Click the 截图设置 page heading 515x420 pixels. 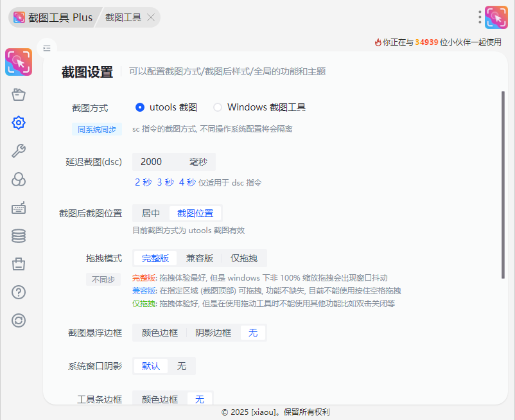pyautogui.click(x=87, y=72)
